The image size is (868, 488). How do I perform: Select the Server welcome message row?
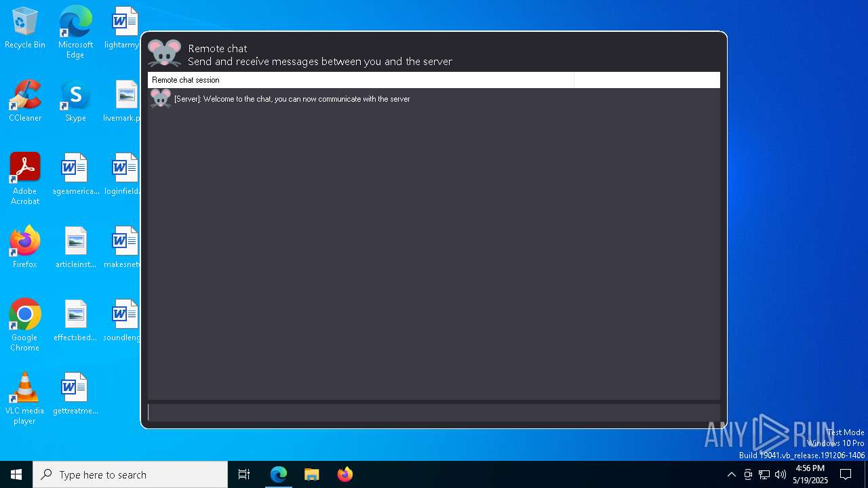coord(434,99)
